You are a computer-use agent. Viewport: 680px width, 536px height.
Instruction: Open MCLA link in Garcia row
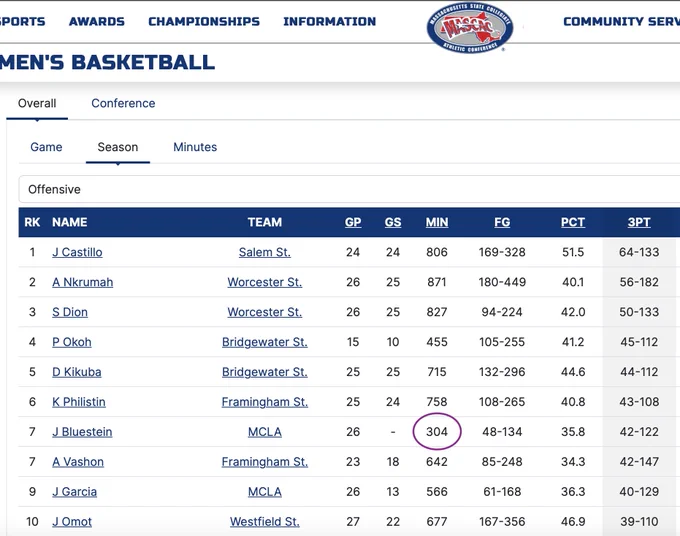point(265,492)
